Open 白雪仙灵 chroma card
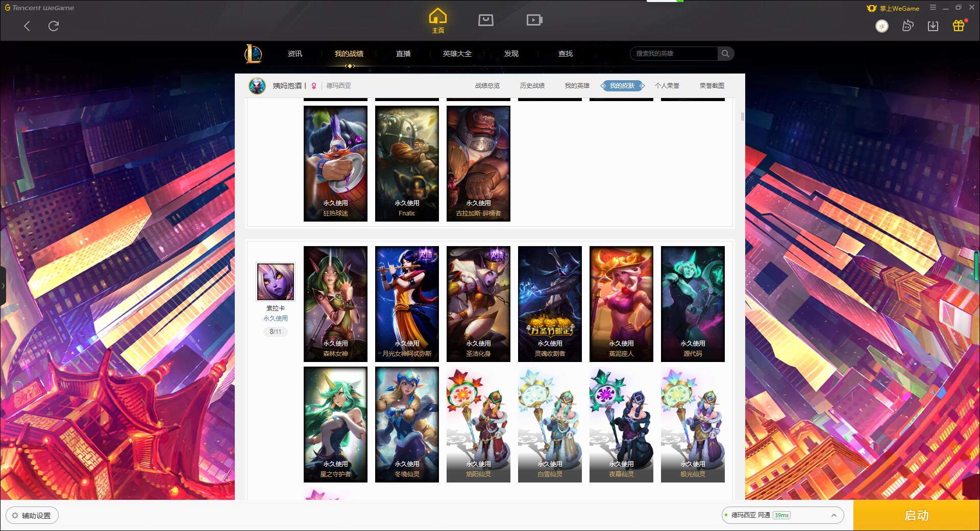Screen dimensions: 980x531 click(550, 424)
